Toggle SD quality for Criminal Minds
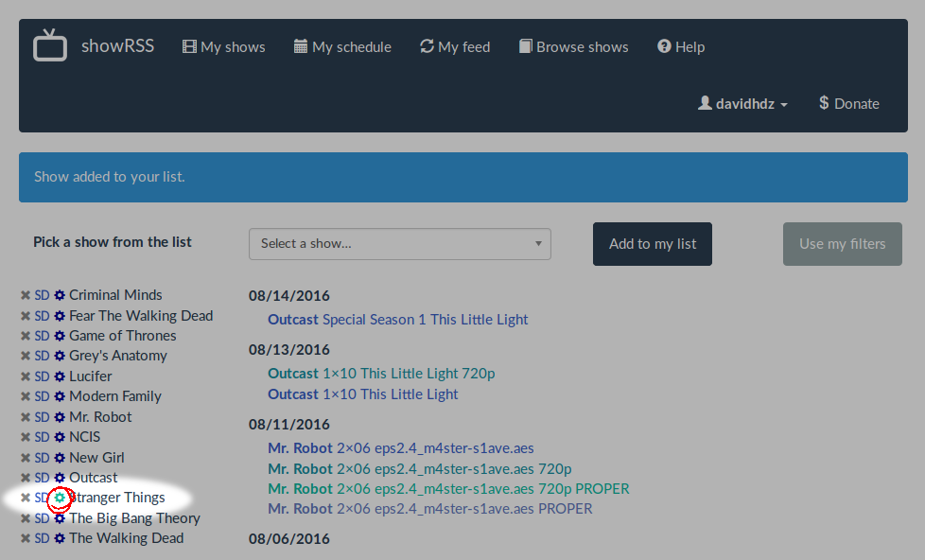 [42, 295]
